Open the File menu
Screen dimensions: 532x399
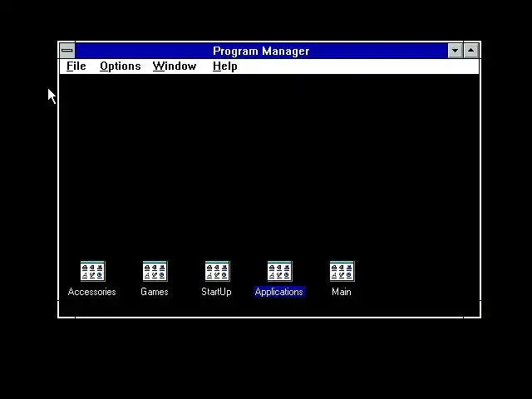(76, 66)
